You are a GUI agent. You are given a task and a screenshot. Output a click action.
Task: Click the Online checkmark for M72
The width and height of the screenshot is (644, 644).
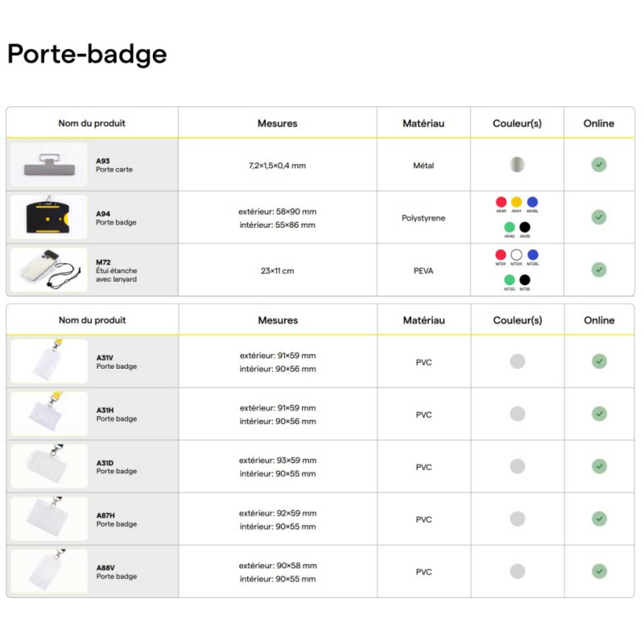[x=599, y=270]
